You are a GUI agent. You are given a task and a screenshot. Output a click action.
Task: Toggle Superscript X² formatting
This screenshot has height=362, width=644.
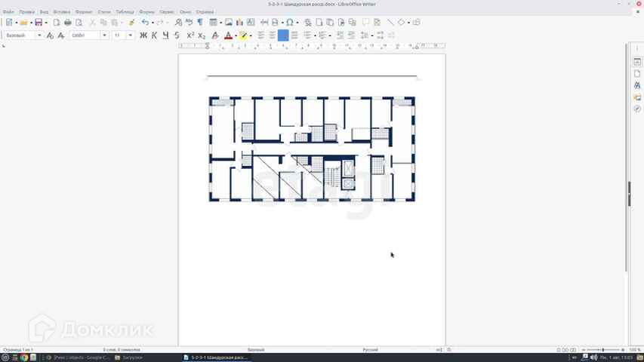pyautogui.click(x=190, y=35)
